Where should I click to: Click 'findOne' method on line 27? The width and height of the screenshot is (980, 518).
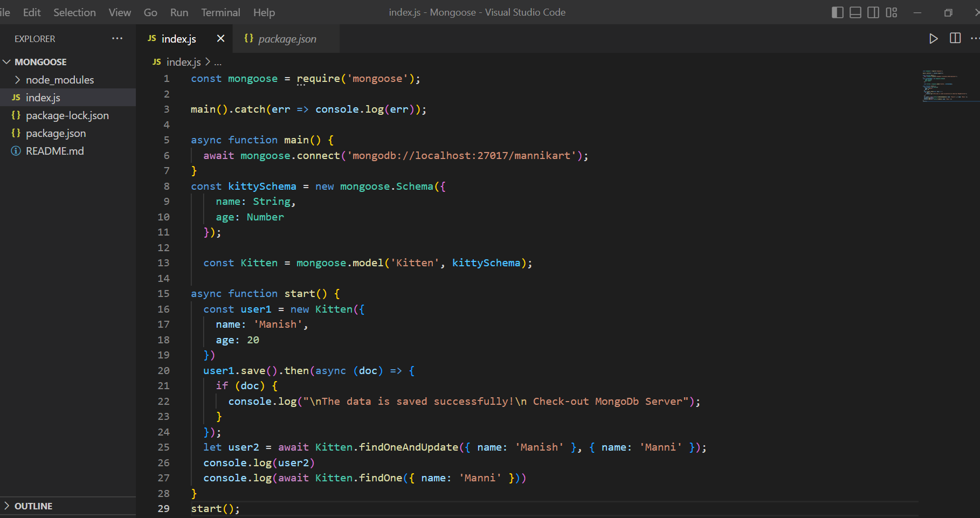click(381, 478)
